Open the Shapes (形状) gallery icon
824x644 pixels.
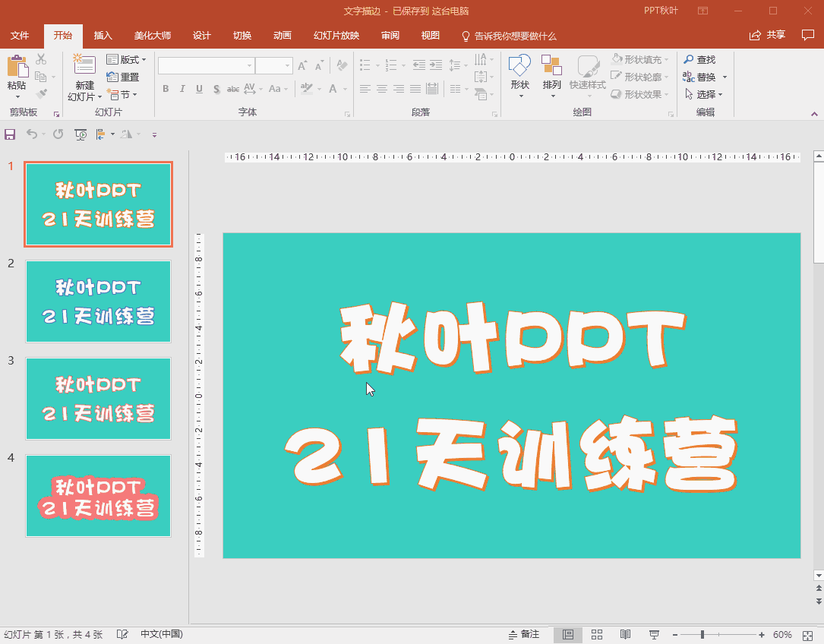[519, 65]
